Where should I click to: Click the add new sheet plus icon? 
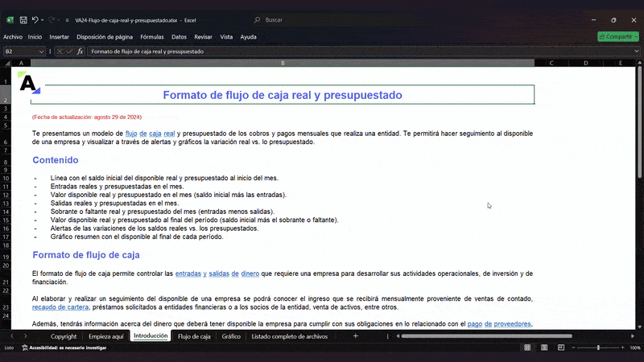(x=355, y=336)
